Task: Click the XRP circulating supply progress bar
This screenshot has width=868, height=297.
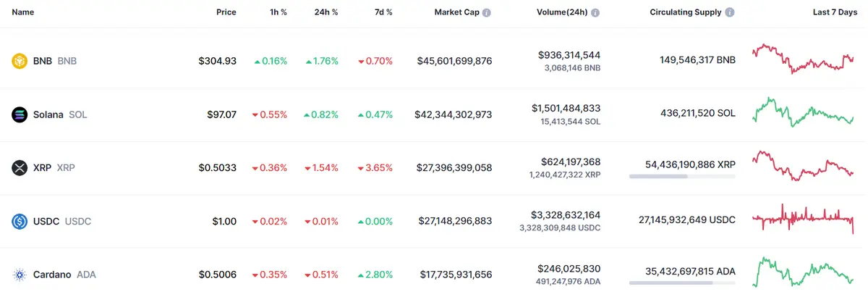Action: coord(681,176)
